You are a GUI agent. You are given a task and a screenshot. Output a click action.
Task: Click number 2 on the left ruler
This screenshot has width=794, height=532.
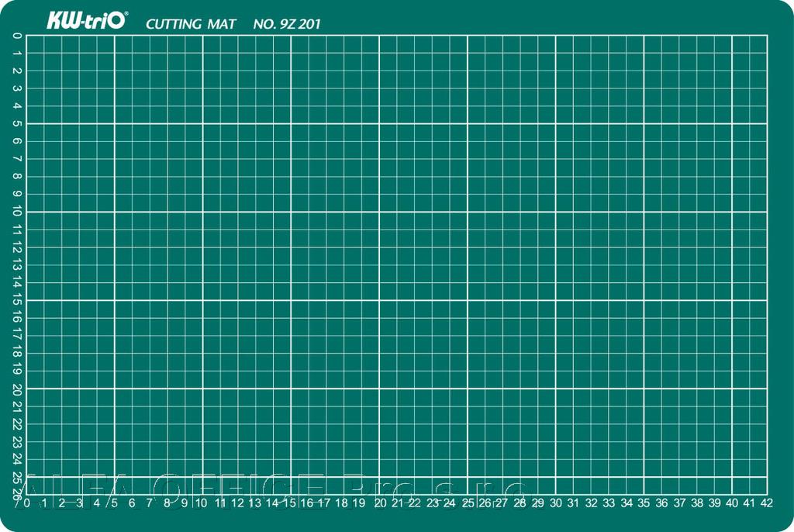[17, 71]
